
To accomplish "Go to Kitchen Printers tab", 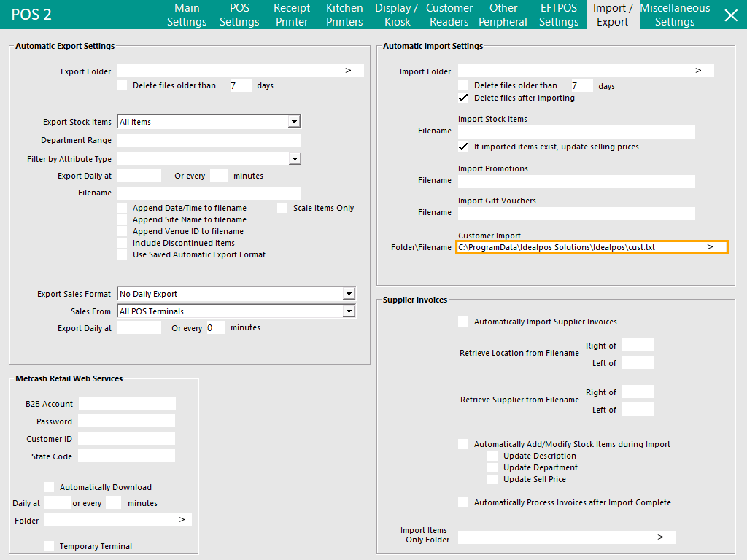I will (344, 15).
